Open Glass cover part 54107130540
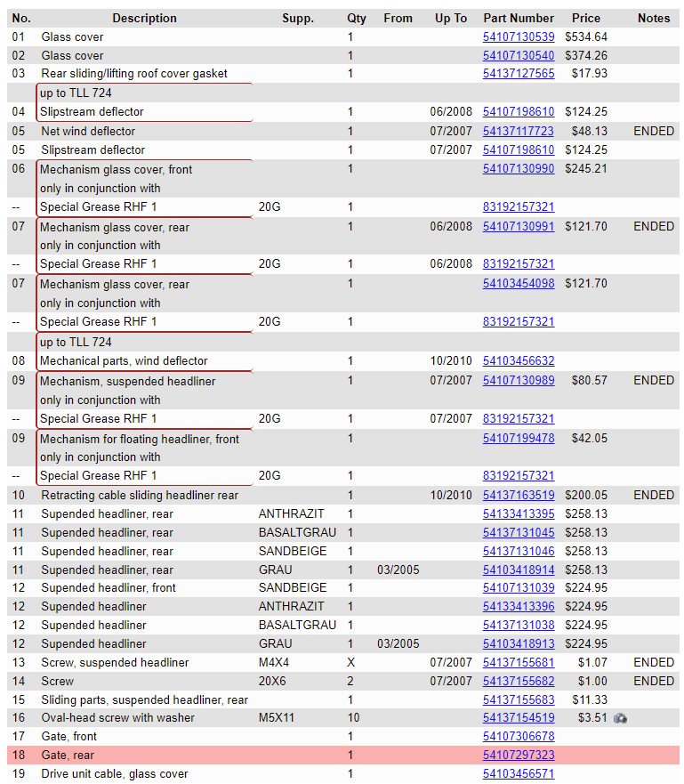This screenshot has width=684, height=784. pos(519,55)
